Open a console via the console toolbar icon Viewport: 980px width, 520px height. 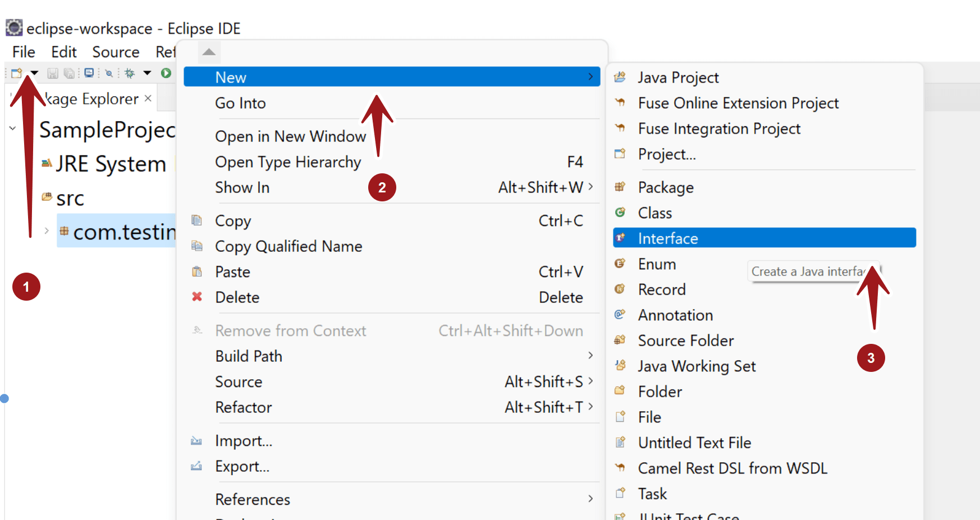pos(89,72)
